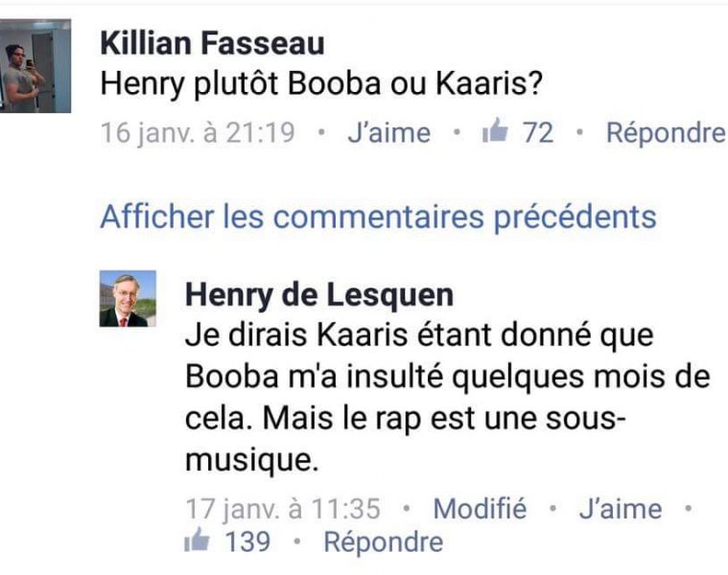
Task: Click the Killian Fasseau name
Action: [212, 43]
